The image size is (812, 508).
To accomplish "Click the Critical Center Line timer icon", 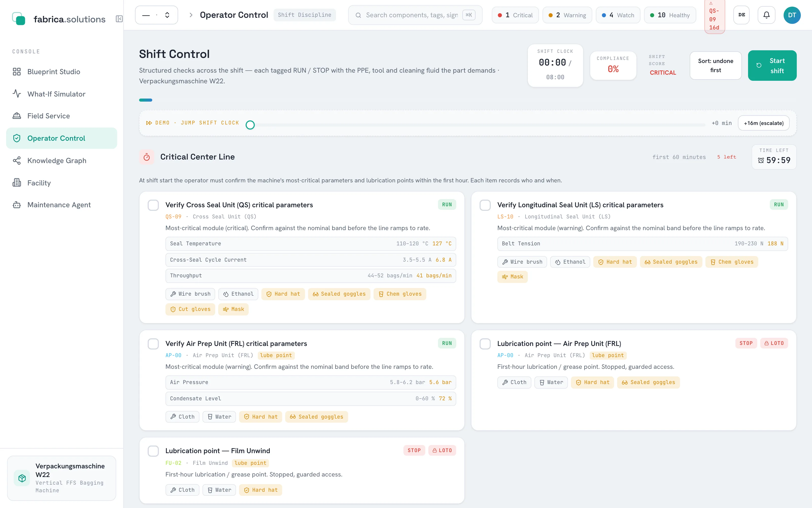I will point(147,157).
